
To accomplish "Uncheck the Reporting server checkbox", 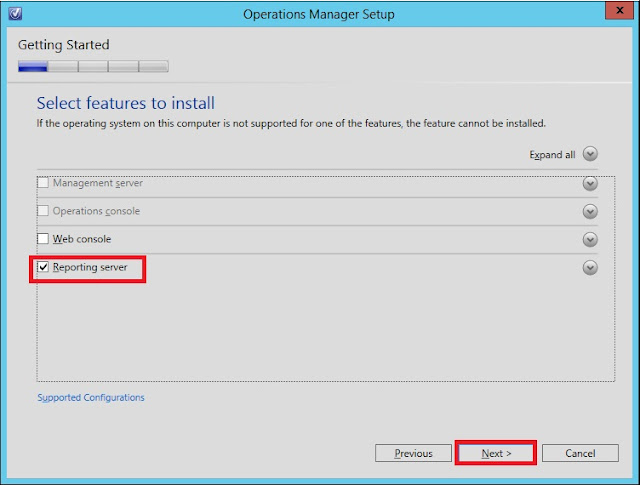I will pyautogui.click(x=43, y=267).
